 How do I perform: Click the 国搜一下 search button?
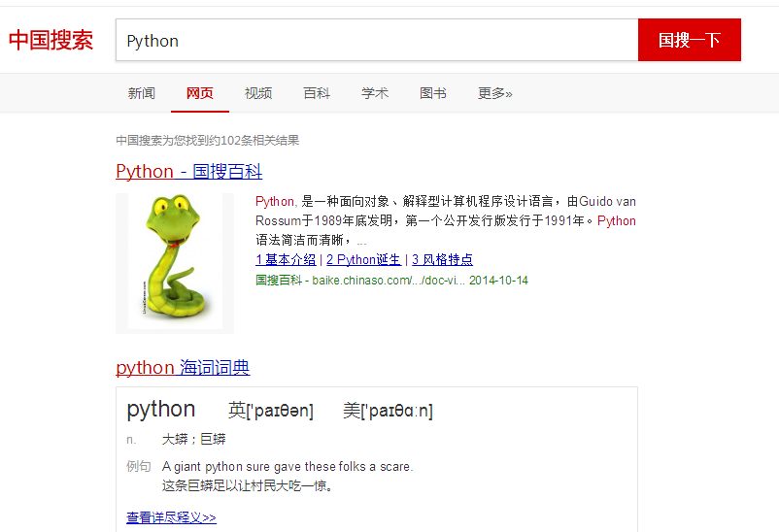click(689, 40)
